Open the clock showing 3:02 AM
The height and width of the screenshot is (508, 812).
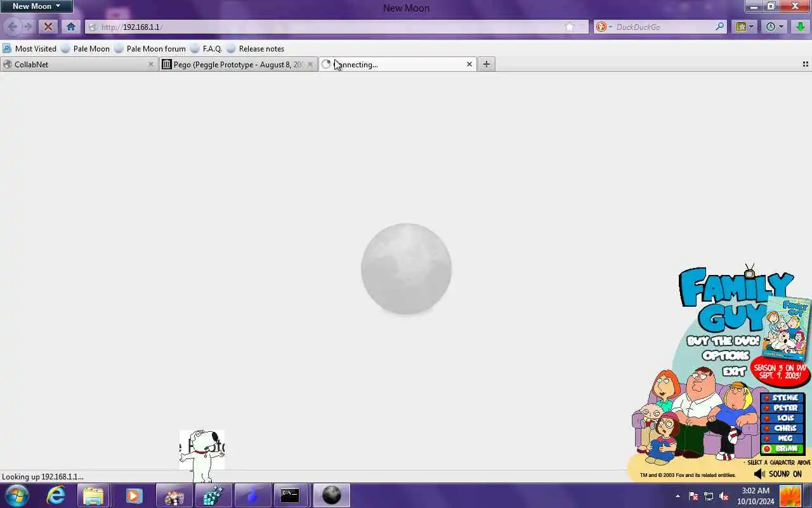[756, 496]
